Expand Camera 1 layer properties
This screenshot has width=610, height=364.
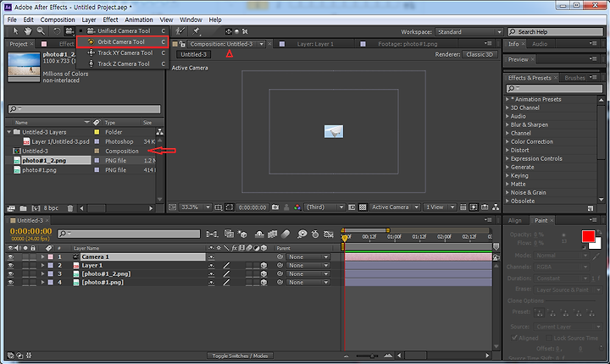click(43, 257)
